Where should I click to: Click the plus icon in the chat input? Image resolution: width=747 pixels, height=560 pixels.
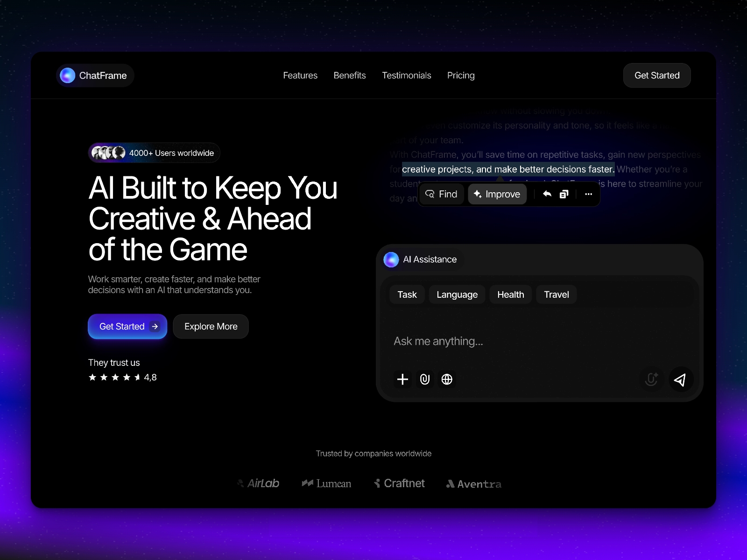pyautogui.click(x=402, y=379)
